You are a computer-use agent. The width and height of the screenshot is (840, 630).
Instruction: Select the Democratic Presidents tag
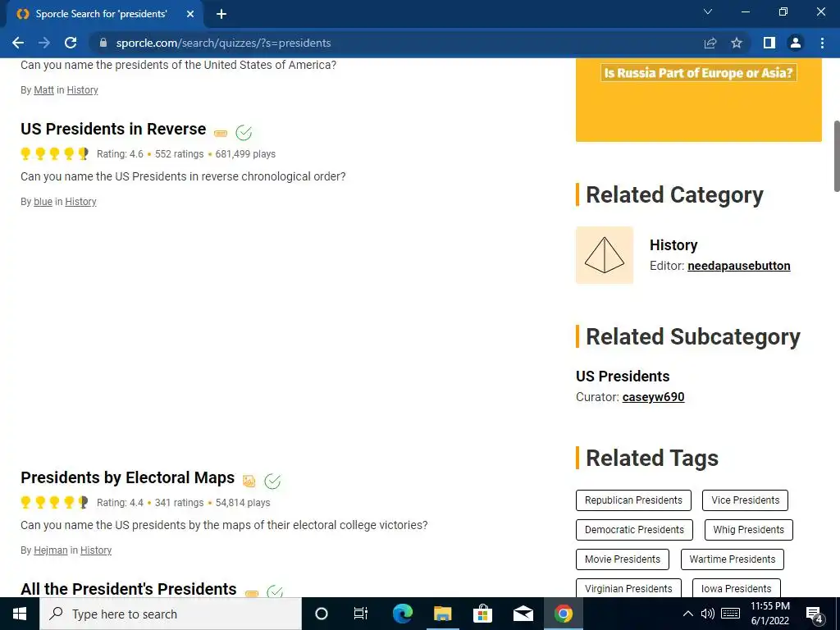pos(634,530)
